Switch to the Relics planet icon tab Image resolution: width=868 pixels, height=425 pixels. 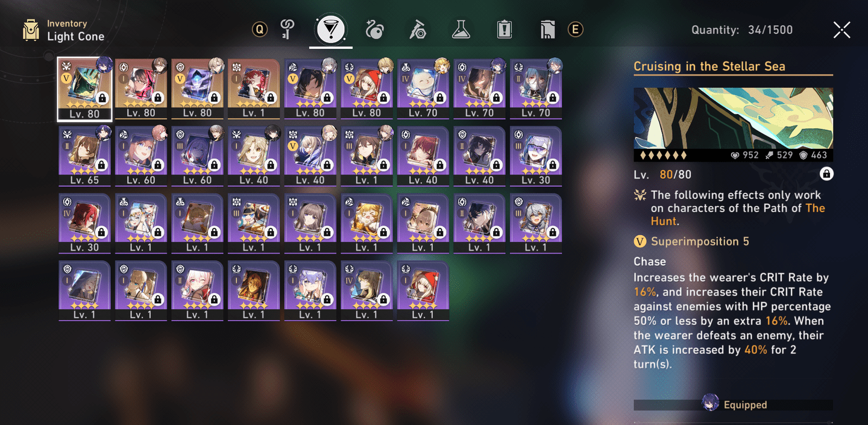[374, 30]
